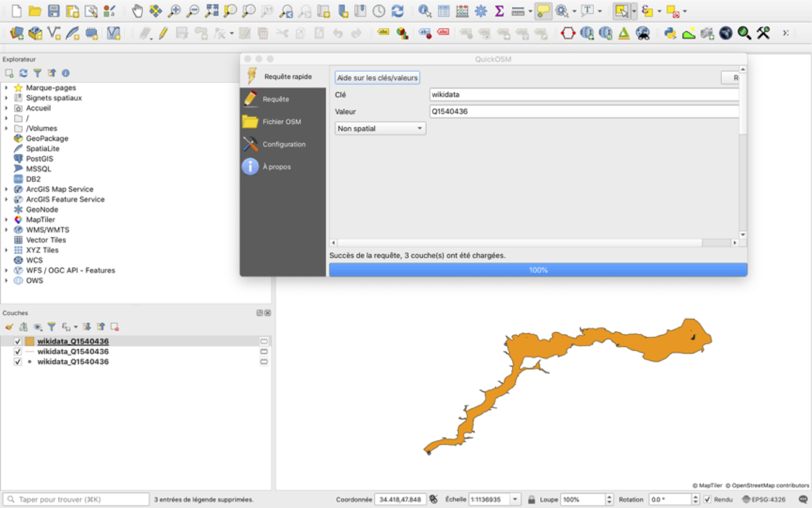The width and height of the screenshot is (812, 508).
Task: Toggle visibility of the point layer
Action: click(x=17, y=362)
